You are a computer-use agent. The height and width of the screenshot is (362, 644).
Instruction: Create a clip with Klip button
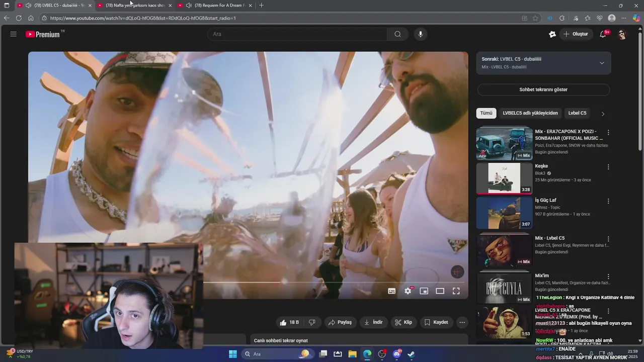pos(404,322)
